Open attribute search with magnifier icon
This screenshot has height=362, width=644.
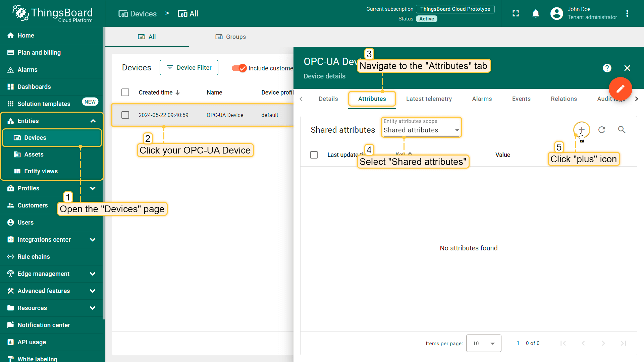pos(622,130)
